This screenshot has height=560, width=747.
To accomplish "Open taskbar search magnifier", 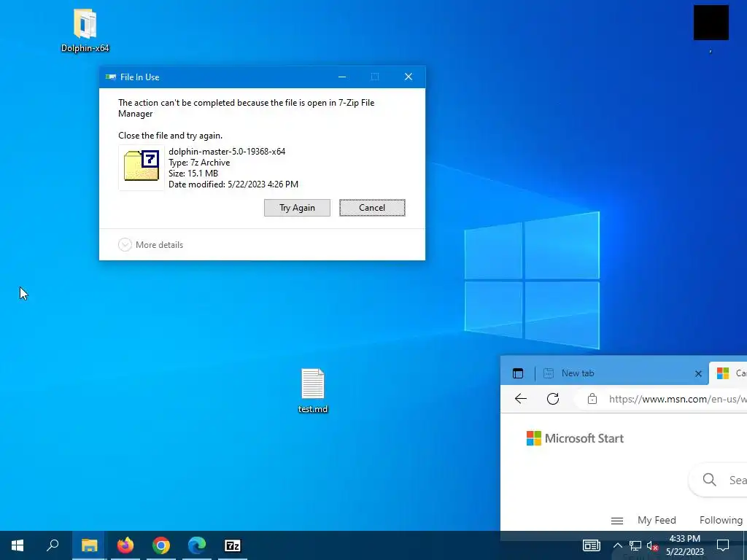I will 53,545.
